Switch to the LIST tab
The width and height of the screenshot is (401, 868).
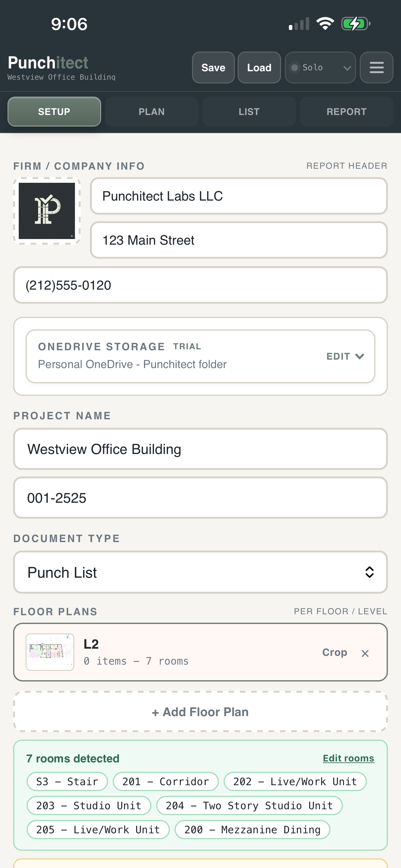pyautogui.click(x=249, y=112)
